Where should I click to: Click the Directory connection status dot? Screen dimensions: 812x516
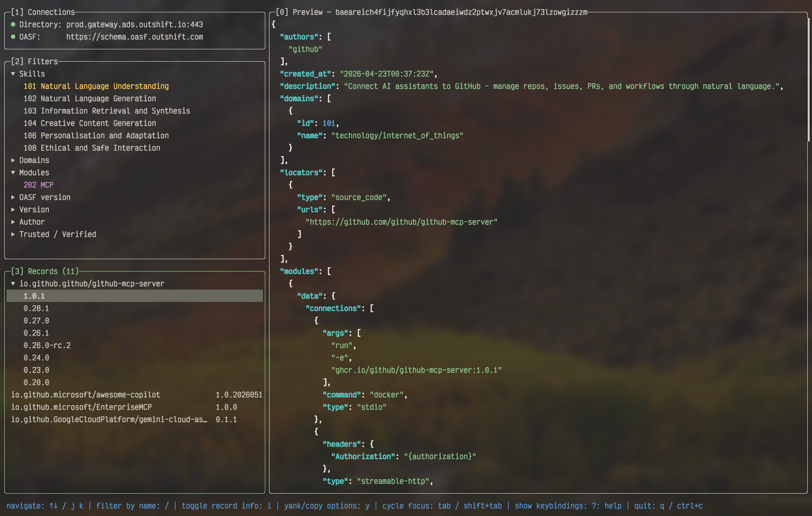pyautogui.click(x=13, y=25)
